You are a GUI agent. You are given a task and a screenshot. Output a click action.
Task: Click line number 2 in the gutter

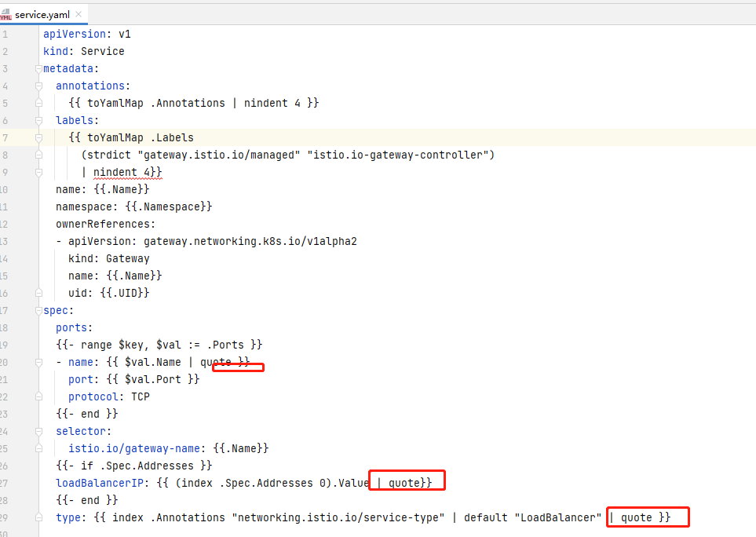pyautogui.click(x=5, y=52)
